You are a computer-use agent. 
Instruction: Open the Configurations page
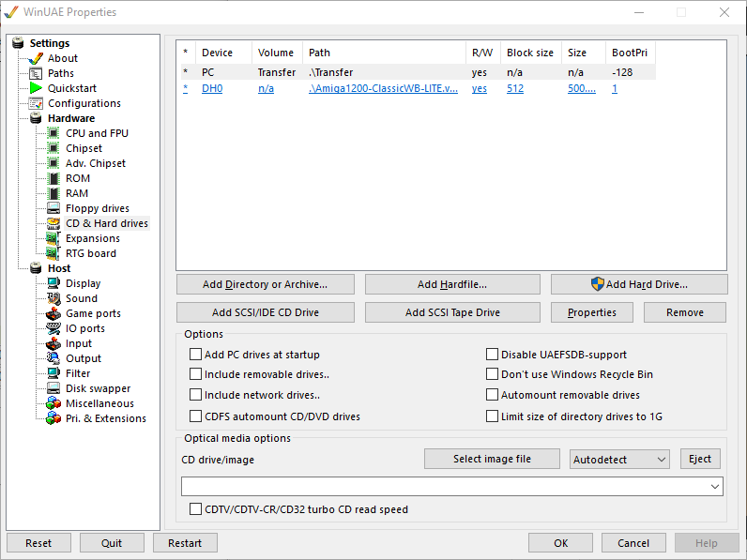[x=84, y=103]
